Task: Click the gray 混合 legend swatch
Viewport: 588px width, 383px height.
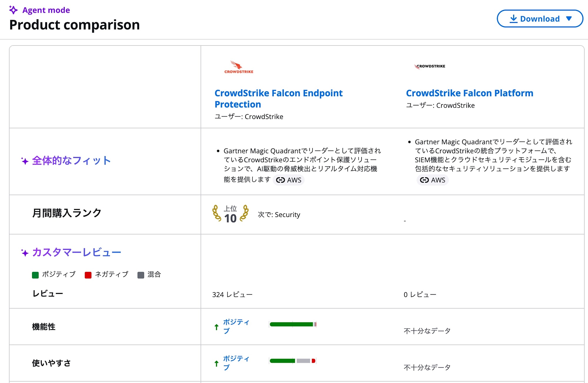Action: click(141, 275)
